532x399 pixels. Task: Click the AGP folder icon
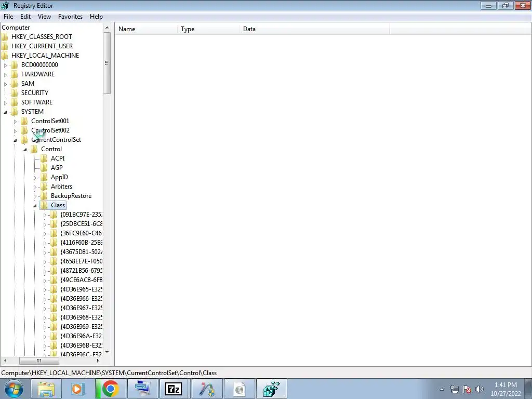[44, 168]
